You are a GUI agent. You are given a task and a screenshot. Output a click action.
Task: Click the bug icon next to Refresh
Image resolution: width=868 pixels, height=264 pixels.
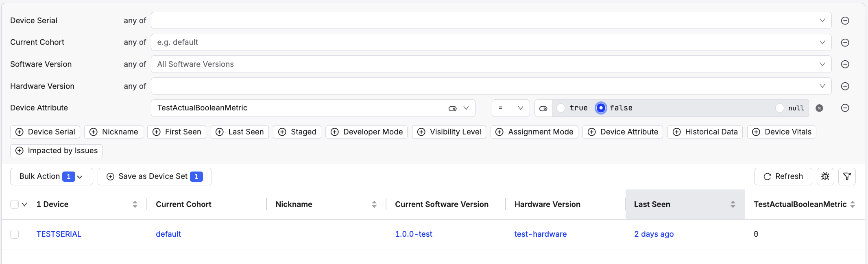(x=825, y=176)
